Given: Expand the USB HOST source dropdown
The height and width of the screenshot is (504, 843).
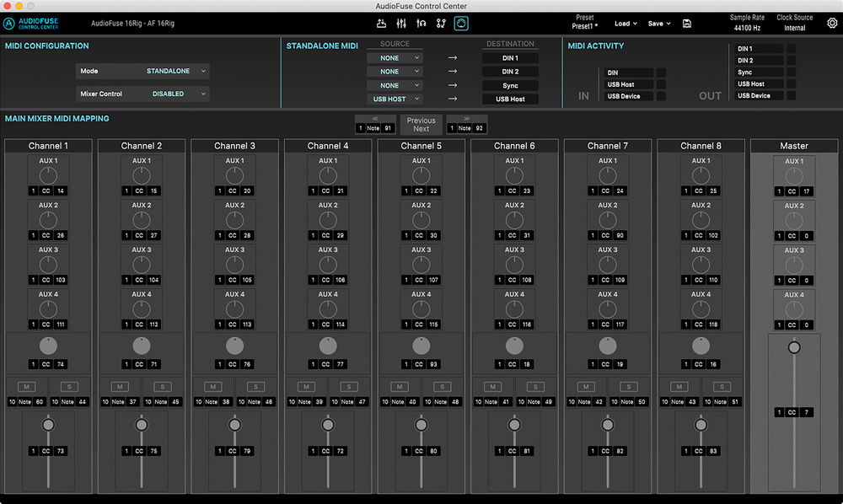Looking at the screenshot, I should 395,99.
